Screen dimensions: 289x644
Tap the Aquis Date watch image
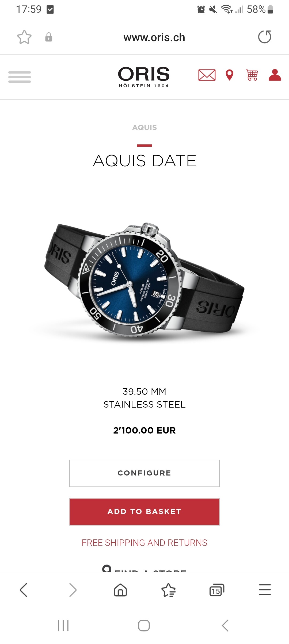(144, 279)
